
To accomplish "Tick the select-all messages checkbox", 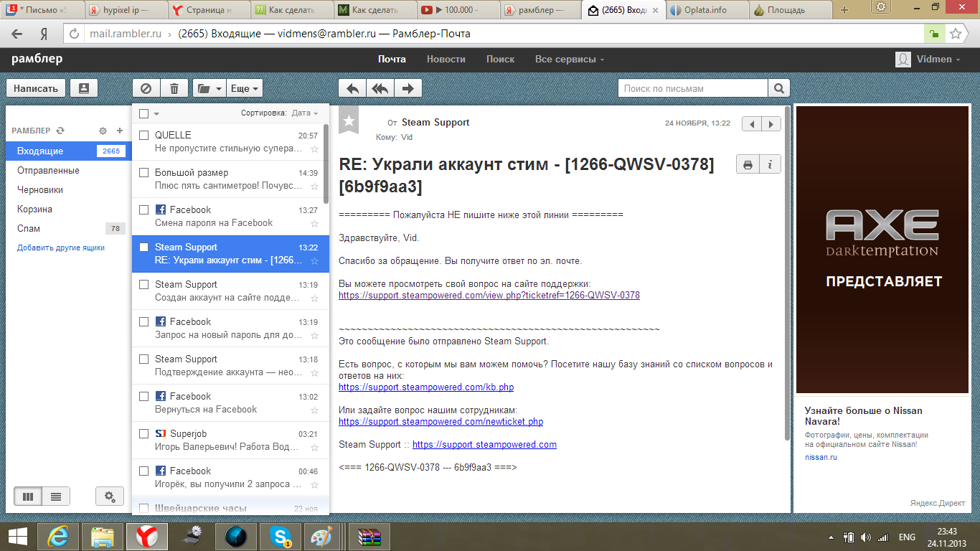I will click(x=143, y=113).
